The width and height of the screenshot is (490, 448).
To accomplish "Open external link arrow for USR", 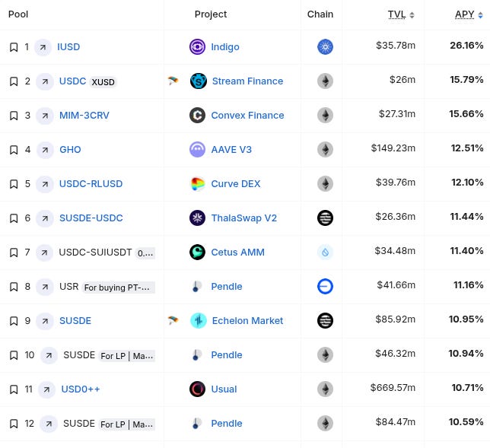I will (45, 287).
